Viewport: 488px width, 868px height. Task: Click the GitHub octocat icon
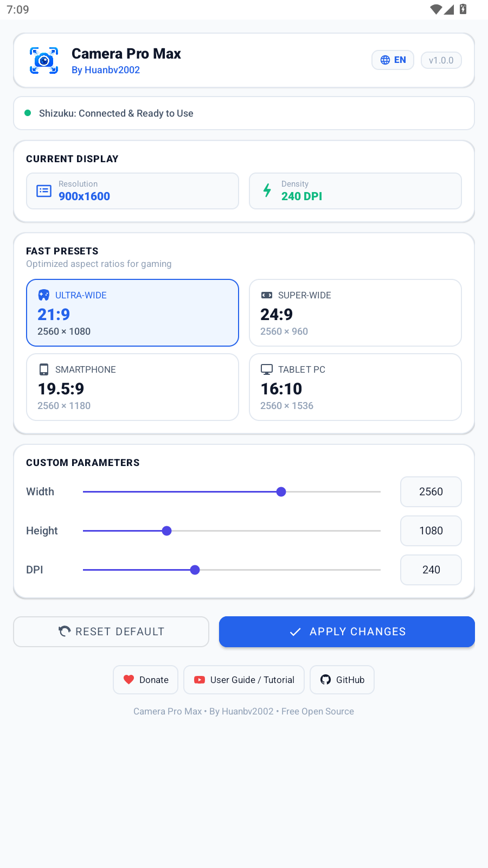pyautogui.click(x=325, y=680)
